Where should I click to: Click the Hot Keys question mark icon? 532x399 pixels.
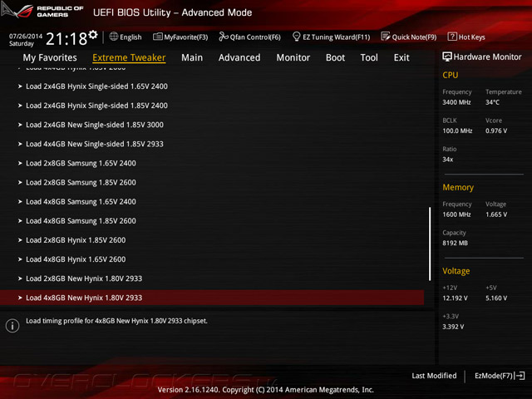coord(452,37)
